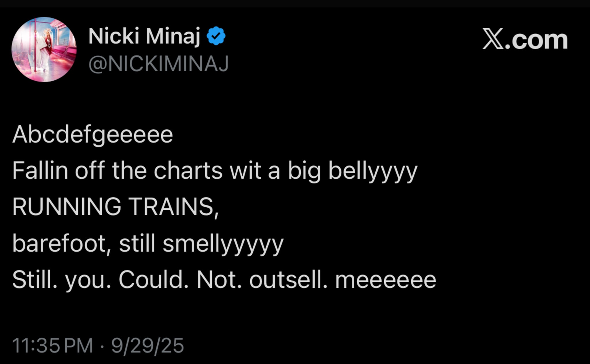
Task: Click the blue verified checkmark badge
Action: (x=216, y=36)
